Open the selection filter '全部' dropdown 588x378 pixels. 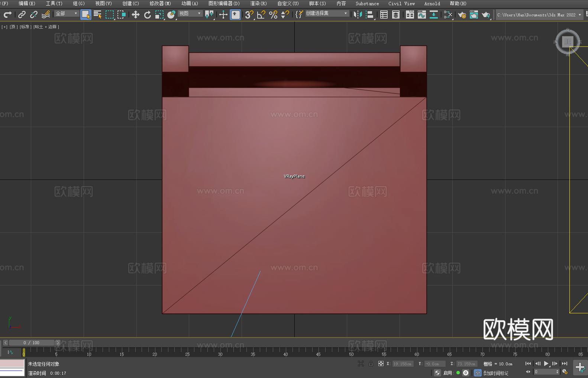(x=67, y=13)
